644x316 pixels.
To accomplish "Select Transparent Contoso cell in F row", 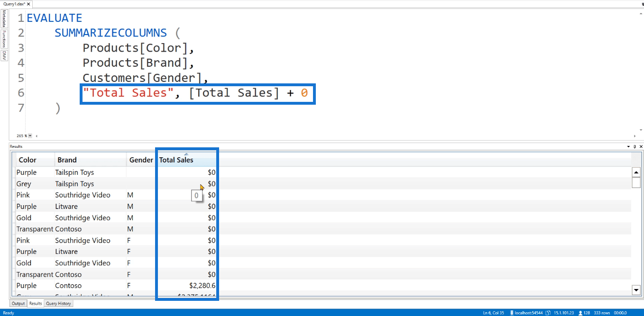I will (35, 274).
